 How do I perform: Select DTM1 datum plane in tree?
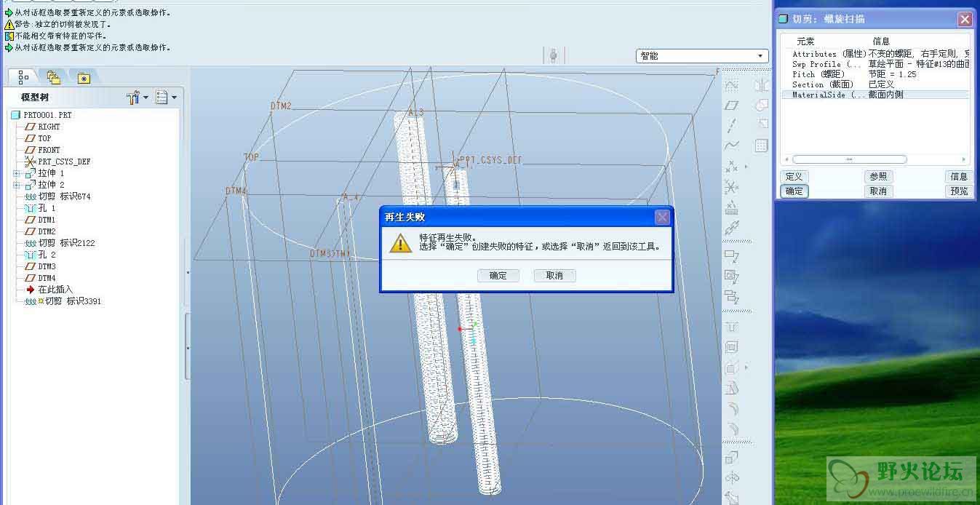click(x=41, y=220)
